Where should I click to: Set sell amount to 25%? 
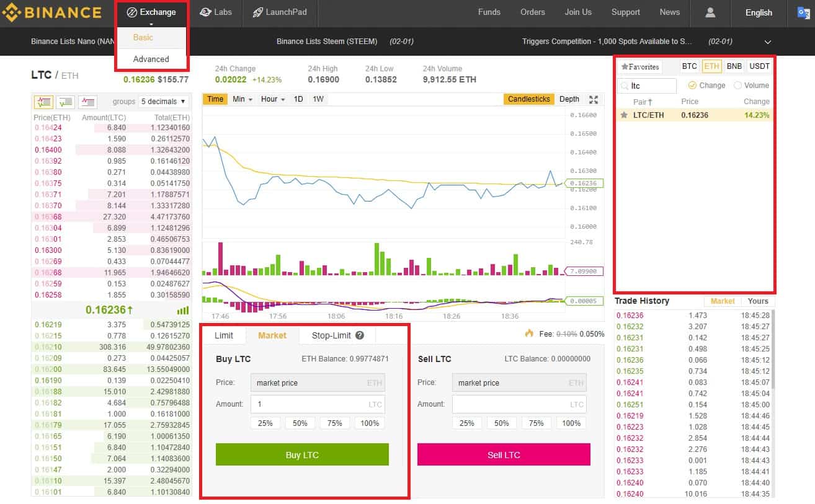(467, 423)
